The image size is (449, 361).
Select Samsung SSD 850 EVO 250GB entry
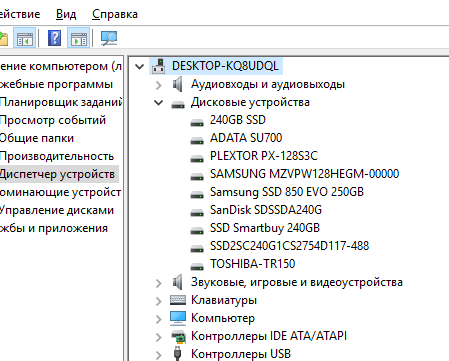(x=287, y=192)
